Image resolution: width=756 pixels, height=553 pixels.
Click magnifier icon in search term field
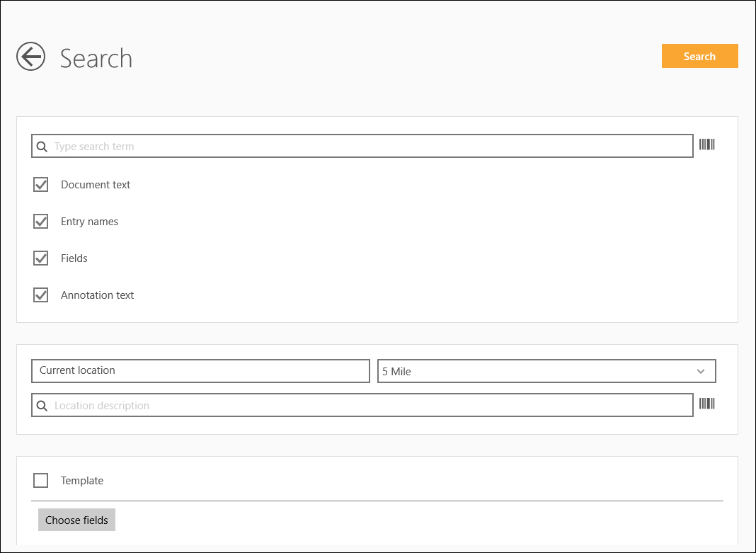[x=42, y=147]
